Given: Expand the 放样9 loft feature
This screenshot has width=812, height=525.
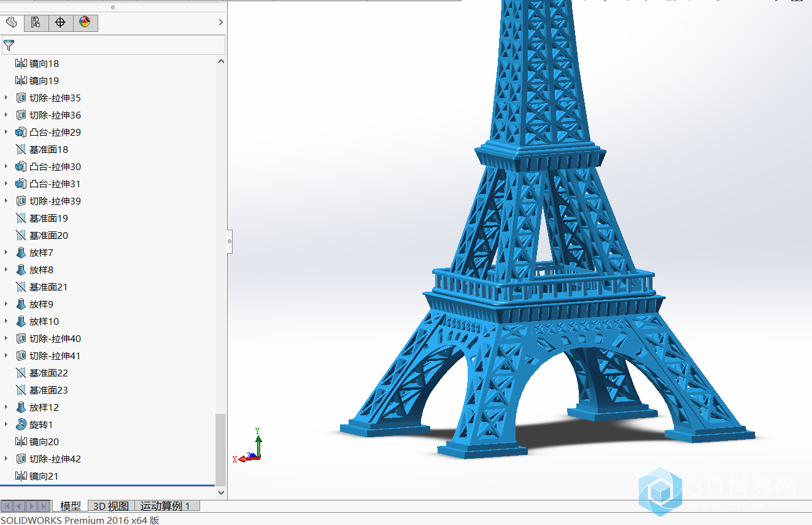Looking at the screenshot, I should point(6,304).
